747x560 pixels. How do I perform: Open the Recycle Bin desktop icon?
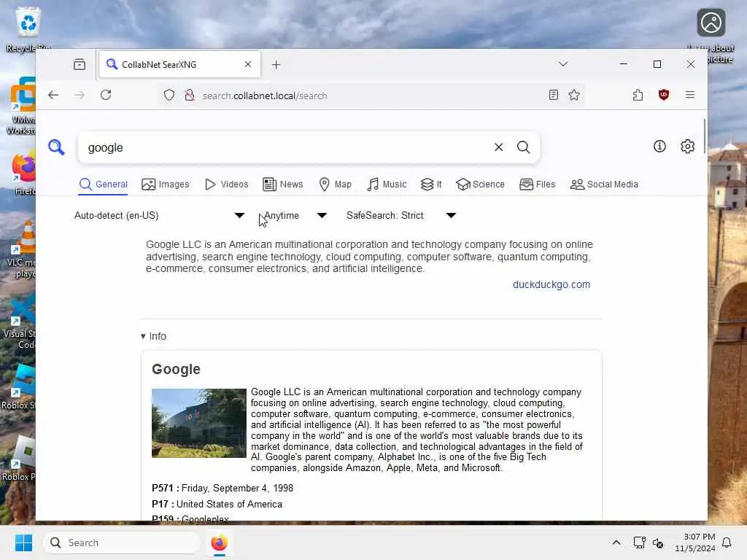(x=28, y=29)
